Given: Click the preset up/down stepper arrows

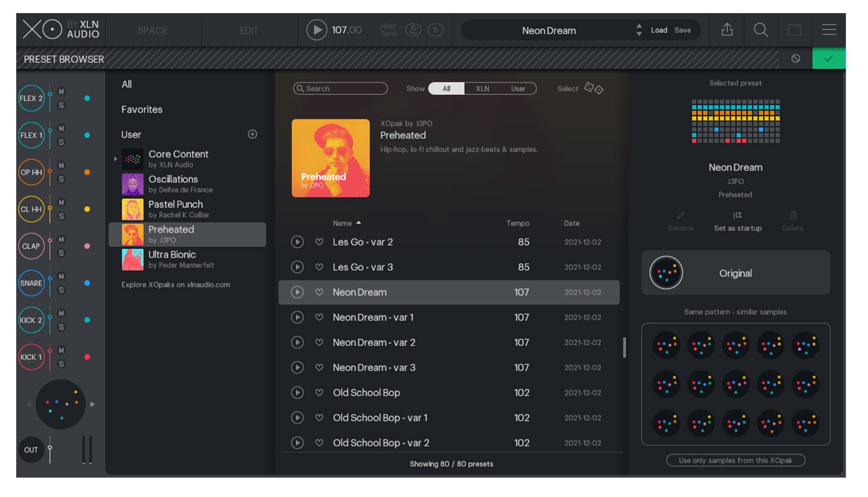Looking at the screenshot, I should point(639,30).
